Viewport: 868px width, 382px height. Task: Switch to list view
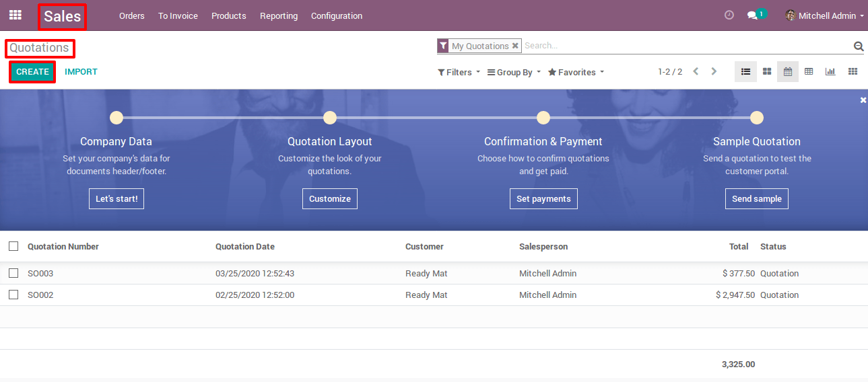[x=745, y=71]
